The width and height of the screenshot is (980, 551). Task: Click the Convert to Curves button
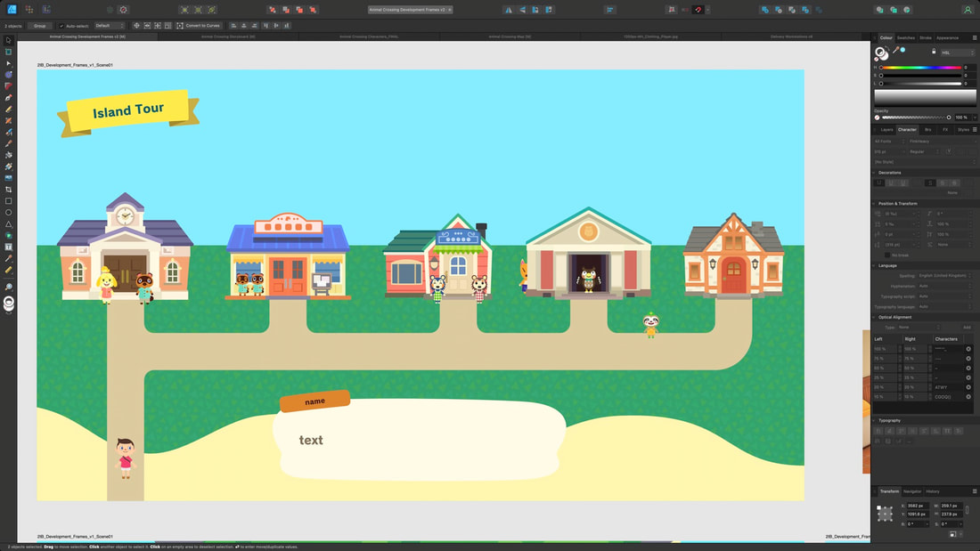[199, 26]
